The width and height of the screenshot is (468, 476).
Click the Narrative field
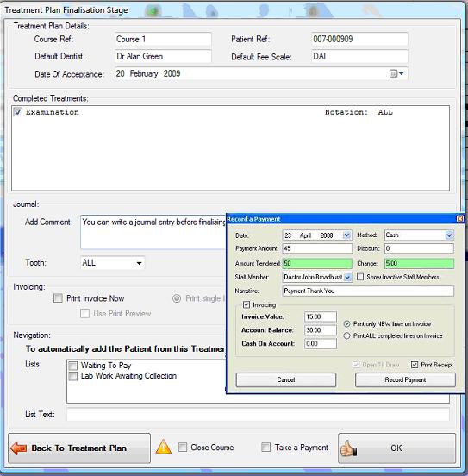[x=368, y=291]
